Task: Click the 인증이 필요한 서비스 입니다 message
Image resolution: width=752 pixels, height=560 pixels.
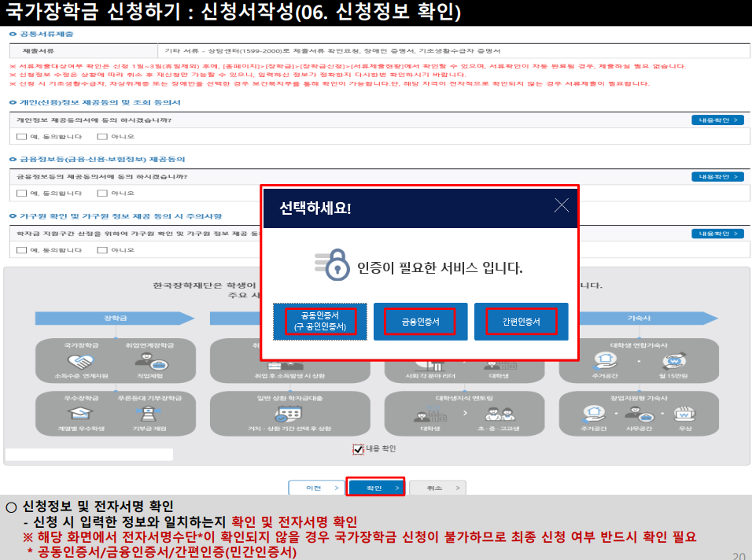Action: pyautogui.click(x=440, y=267)
